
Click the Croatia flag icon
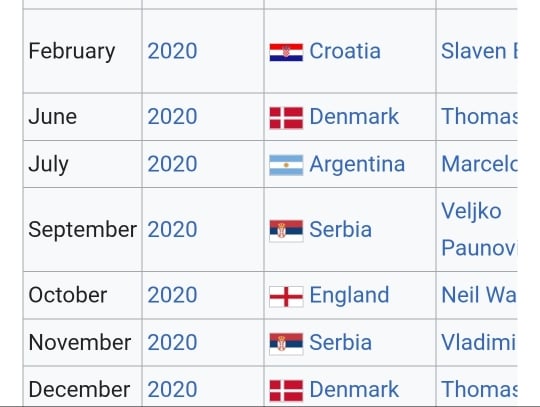(286, 52)
